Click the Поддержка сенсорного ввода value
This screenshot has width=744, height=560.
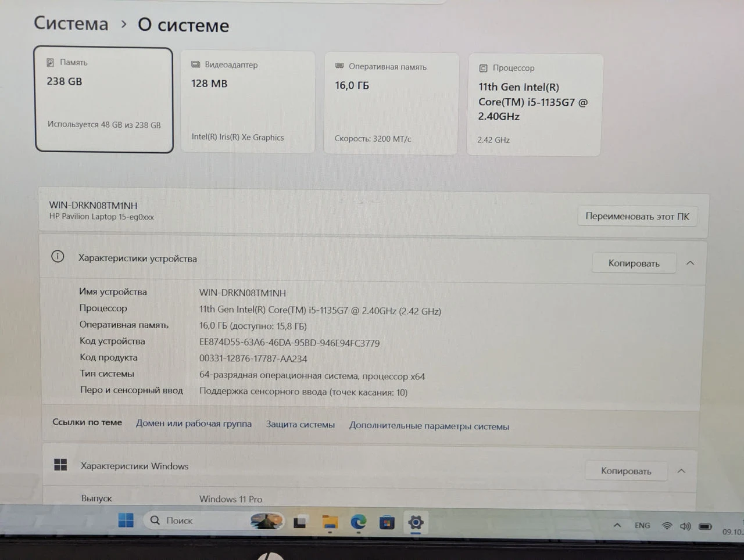pyautogui.click(x=303, y=392)
